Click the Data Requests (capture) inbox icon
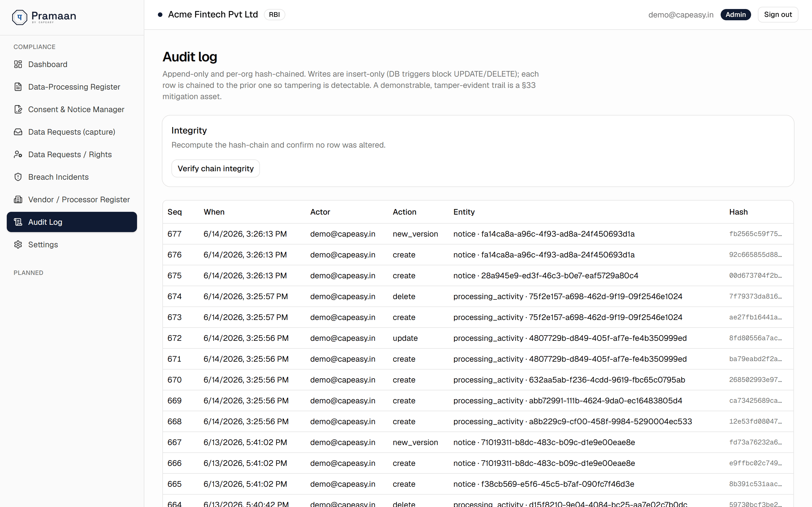Screen dimensions: 812x507 (x=18, y=132)
